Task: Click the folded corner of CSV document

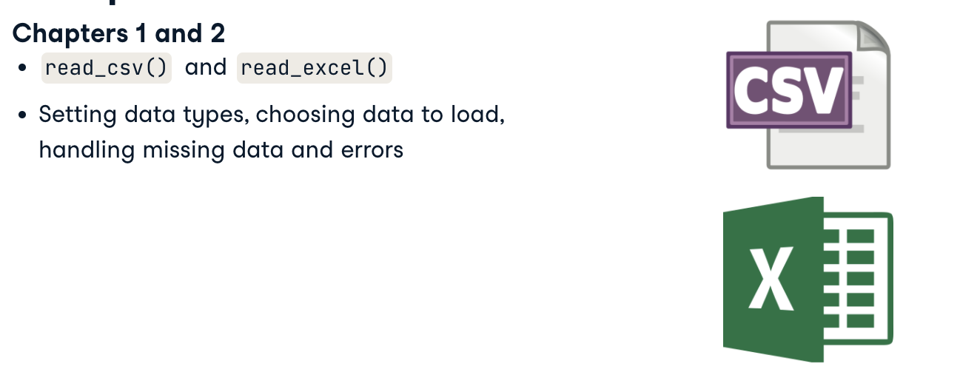Action: pyautogui.click(x=872, y=38)
